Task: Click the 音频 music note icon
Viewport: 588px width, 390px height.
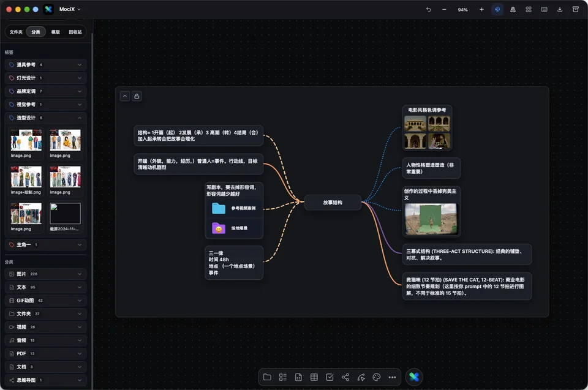Action: [12, 340]
